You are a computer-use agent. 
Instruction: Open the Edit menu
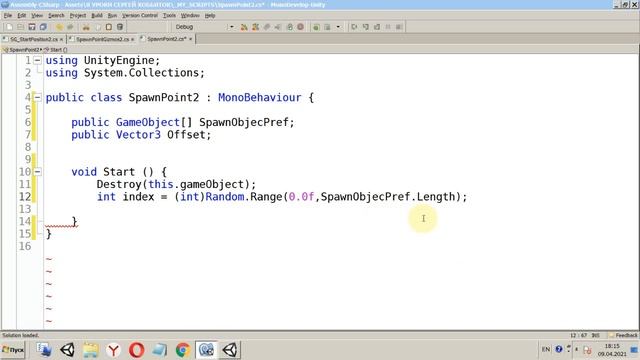tap(22, 16)
